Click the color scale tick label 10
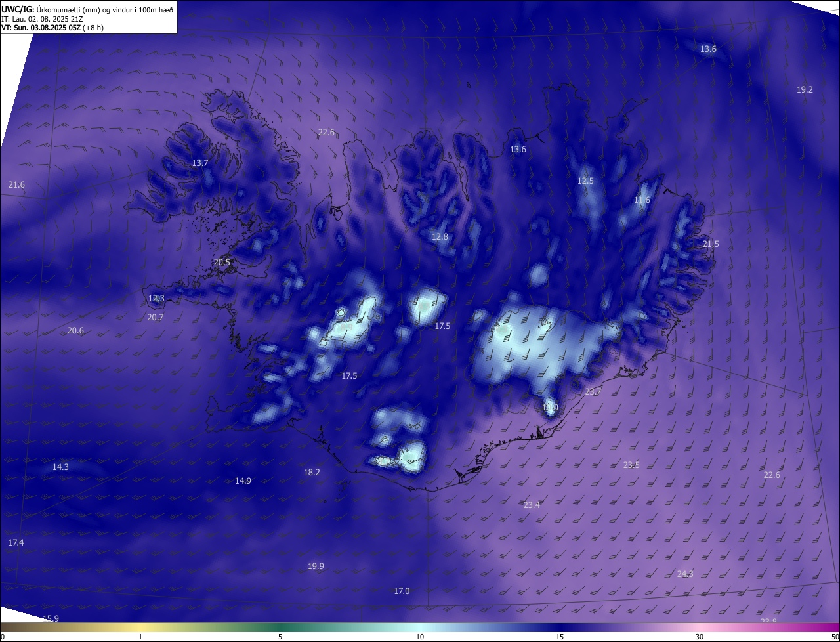 (x=420, y=637)
